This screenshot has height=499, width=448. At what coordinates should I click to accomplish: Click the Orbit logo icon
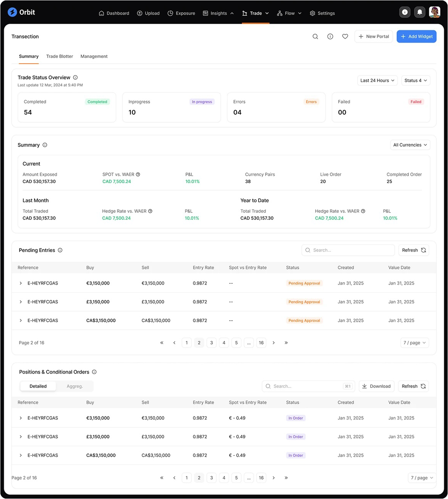tap(12, 12)
